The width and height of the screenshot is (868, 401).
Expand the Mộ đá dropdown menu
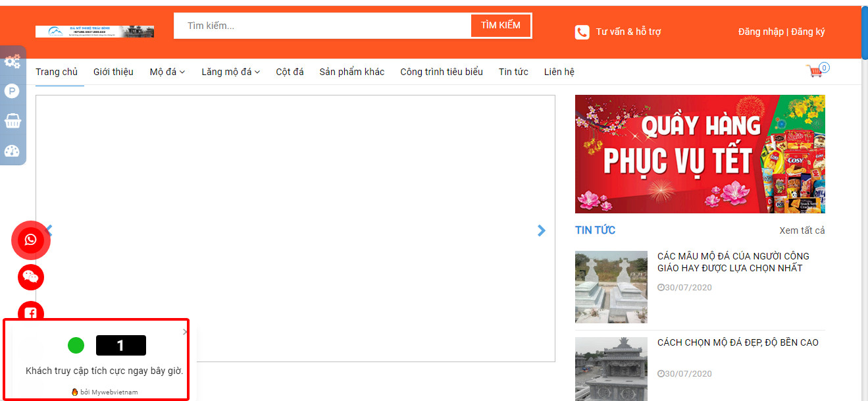(167, 72)
